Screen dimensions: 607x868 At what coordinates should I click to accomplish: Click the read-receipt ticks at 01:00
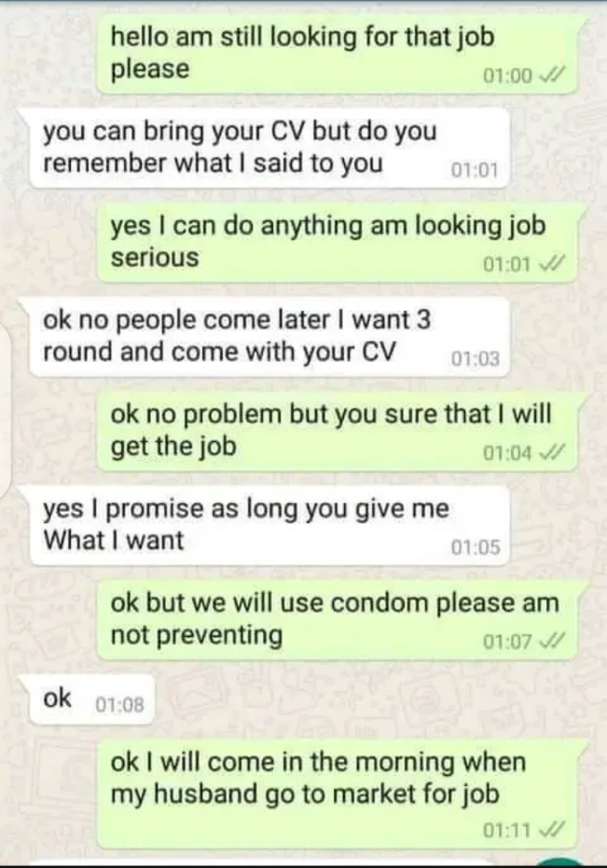pyautogui.click(x=550, y=76)
